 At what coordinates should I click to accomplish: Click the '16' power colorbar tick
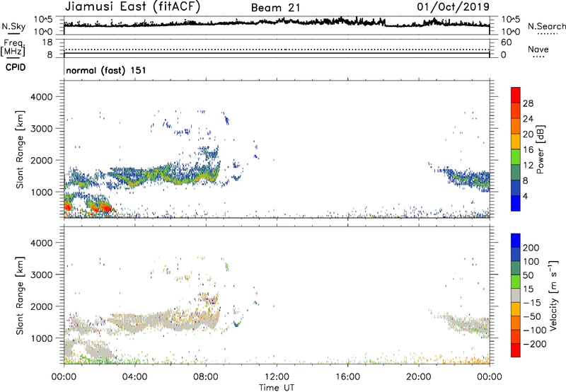[528, 150]
